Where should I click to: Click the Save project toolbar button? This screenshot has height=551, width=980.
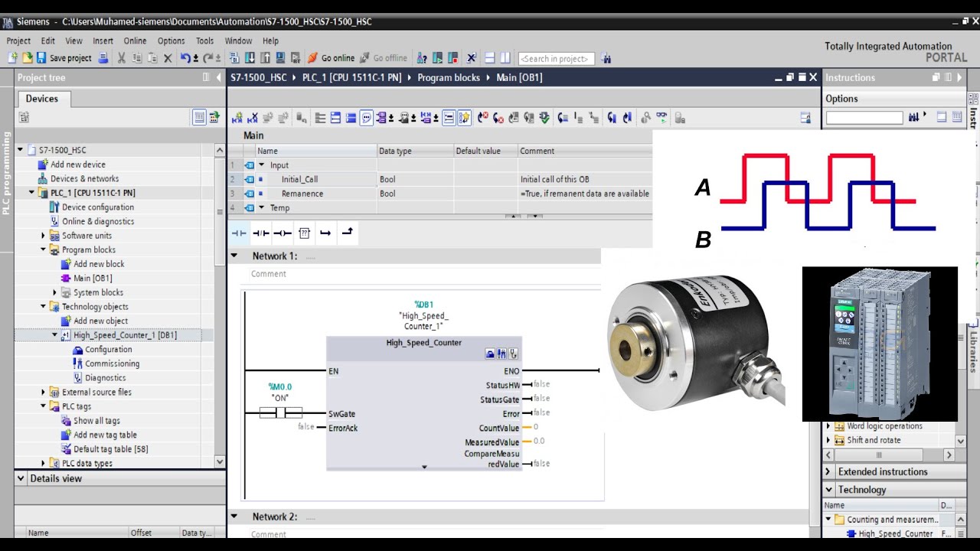[66, 58]
